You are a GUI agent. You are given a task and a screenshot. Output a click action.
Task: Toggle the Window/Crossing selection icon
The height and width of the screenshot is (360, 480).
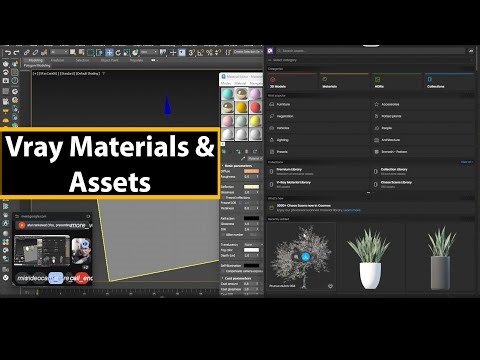pyautogui.click(x=99, y=52)
